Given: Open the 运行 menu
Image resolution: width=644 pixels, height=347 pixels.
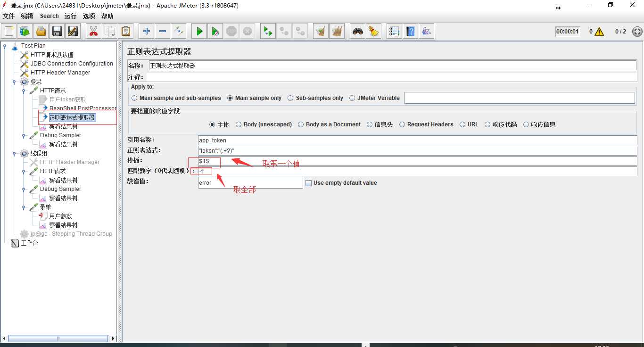Looking at the screenshot, I should click(x=70, y=16).
